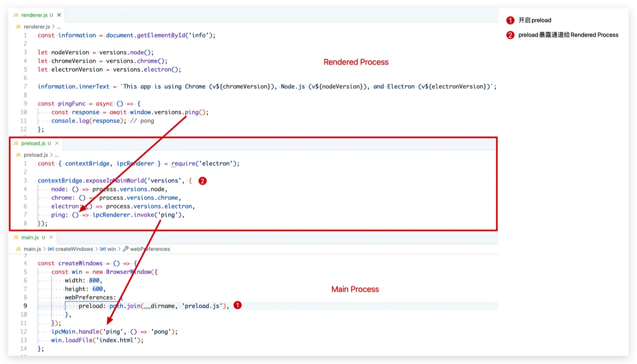Expand the ellipsis breadcrumb after renderer.js
This screenshot has height=364, width=637.
click(x=58, y=27)
